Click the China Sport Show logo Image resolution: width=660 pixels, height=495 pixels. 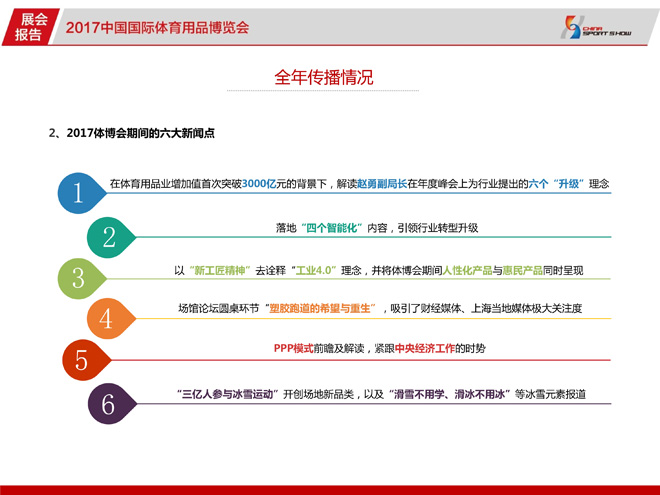596,27
